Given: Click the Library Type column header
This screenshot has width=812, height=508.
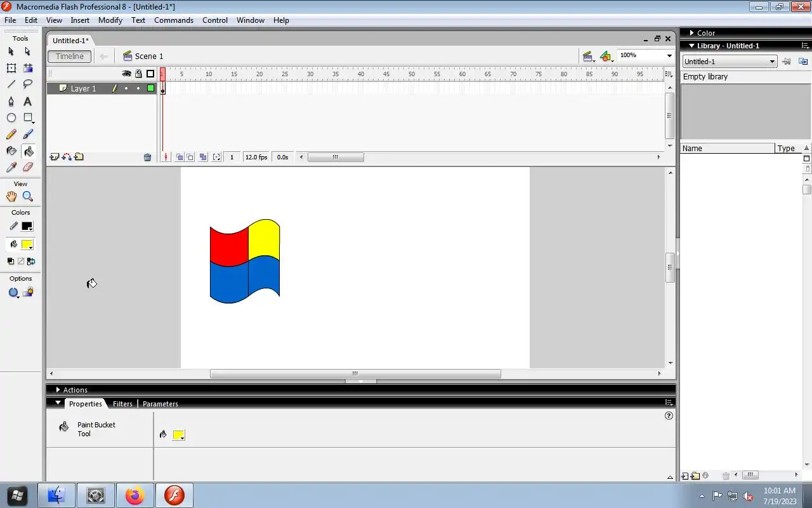Looking at the screenshot, I should point(789,148).
